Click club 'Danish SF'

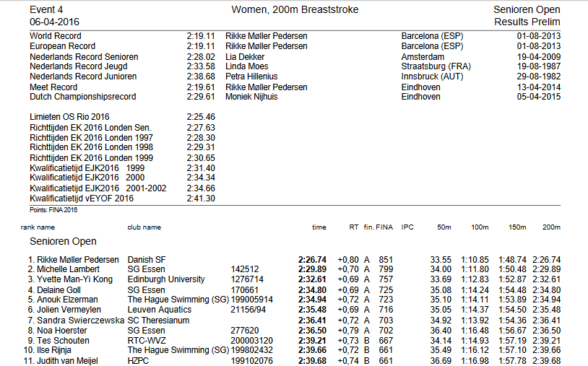click(x=146, y=260)
